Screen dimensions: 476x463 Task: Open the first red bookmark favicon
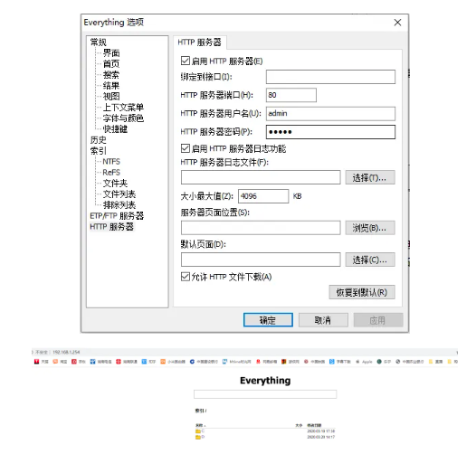coord(36,362)
